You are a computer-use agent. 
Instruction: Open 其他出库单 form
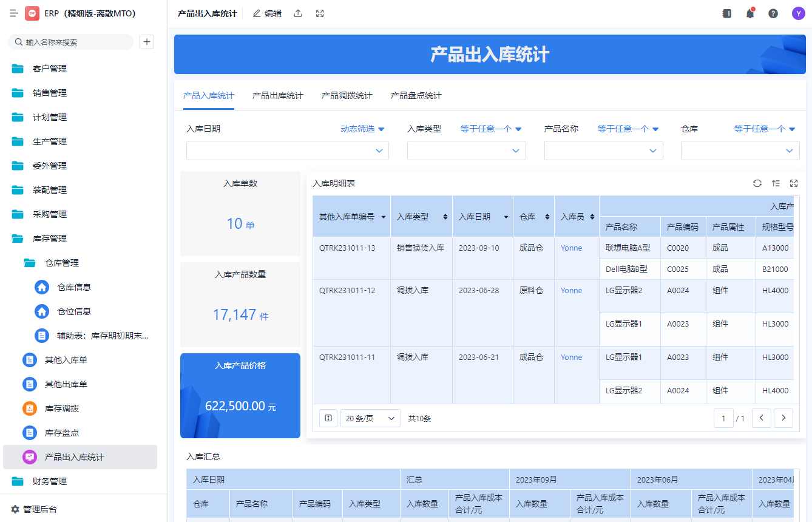[80, 384]
